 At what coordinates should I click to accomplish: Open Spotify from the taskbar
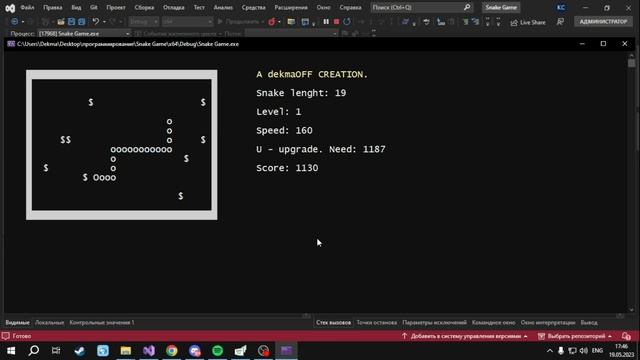(x=218, y=351)
